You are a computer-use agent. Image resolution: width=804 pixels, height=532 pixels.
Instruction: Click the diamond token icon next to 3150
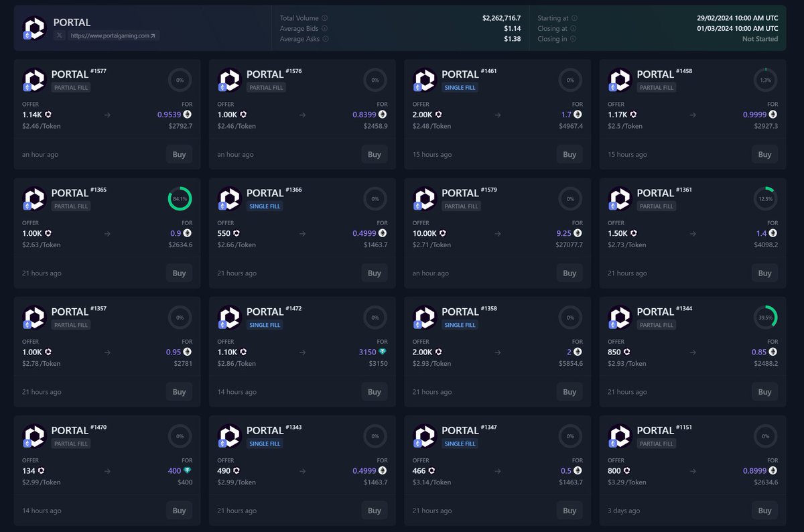383,352
